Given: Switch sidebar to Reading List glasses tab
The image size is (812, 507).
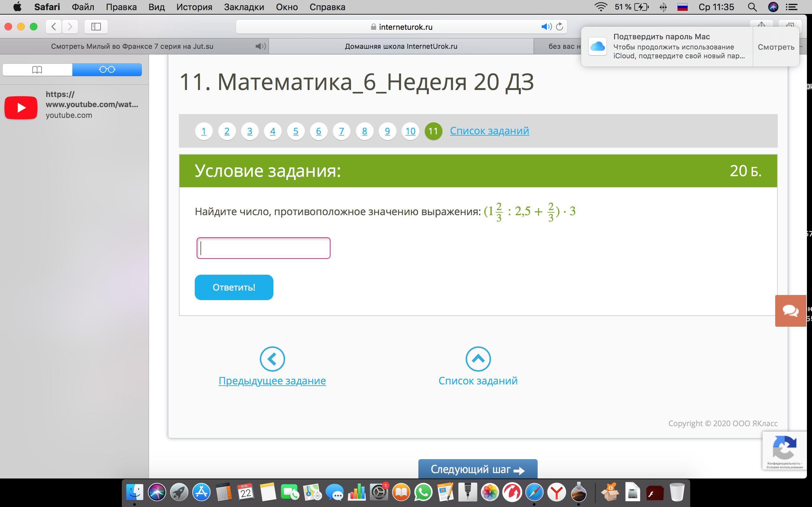Looking at the screenshot, I should (107, 69).
